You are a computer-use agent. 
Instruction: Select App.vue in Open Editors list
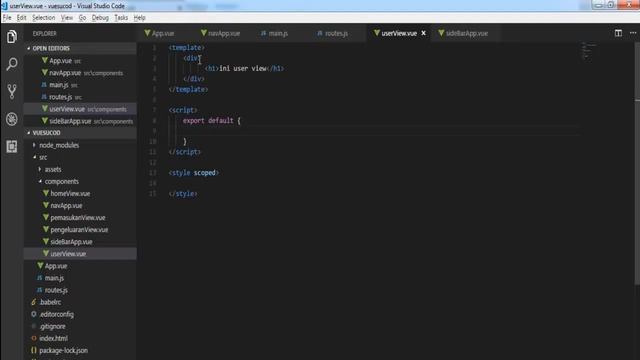click(80, 61)
